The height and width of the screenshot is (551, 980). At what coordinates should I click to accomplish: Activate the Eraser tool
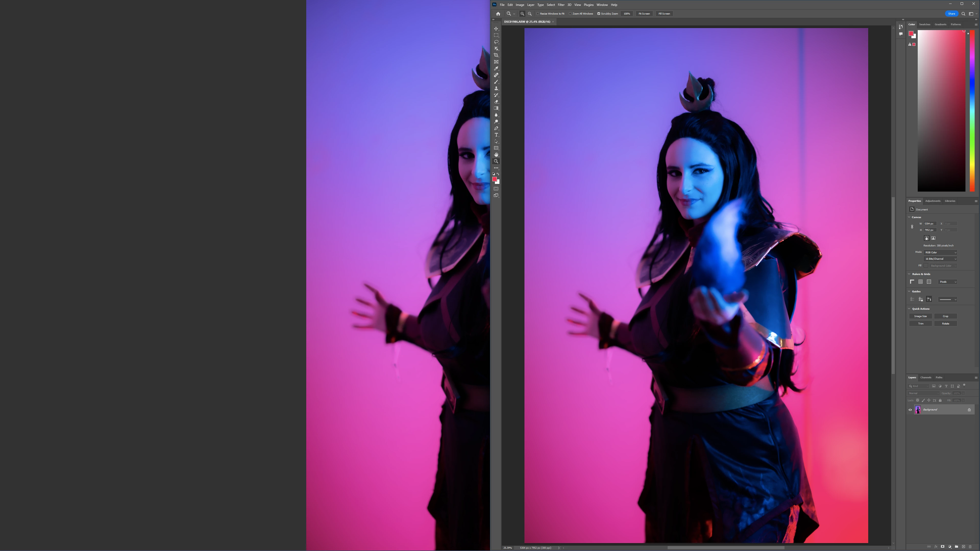tap(496, 102)
